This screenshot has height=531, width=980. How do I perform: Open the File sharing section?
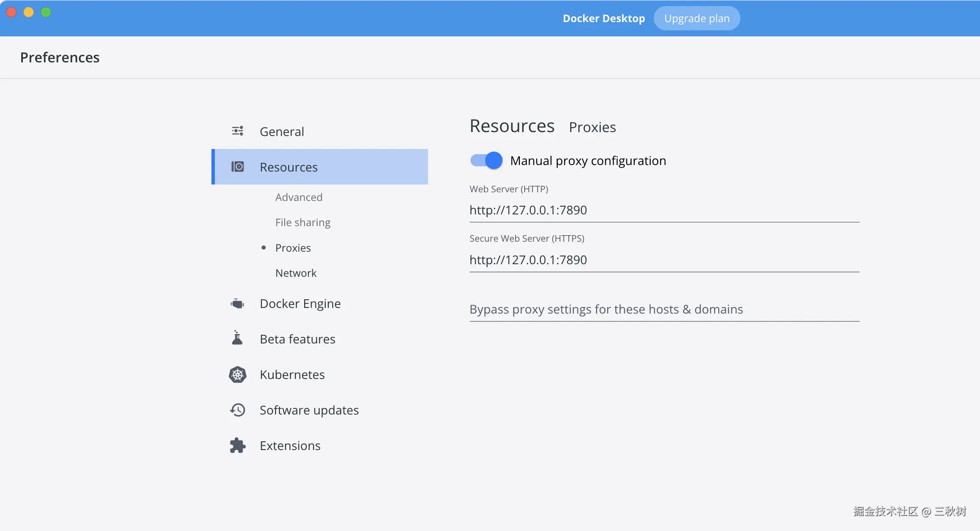coord(302,223)
